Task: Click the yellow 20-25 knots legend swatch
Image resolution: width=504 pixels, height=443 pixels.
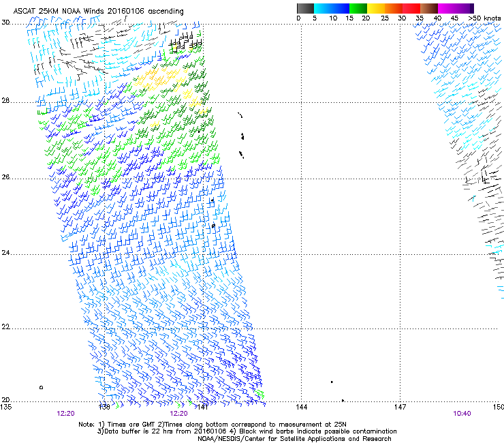Action: point(376,8)
